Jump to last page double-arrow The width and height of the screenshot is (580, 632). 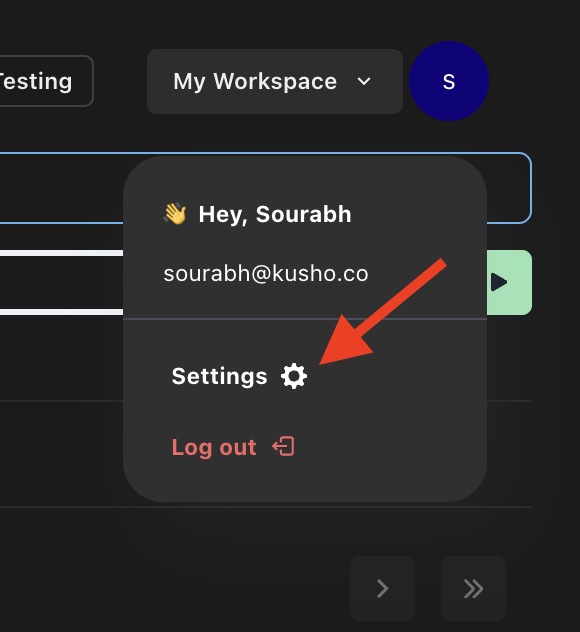473,588
